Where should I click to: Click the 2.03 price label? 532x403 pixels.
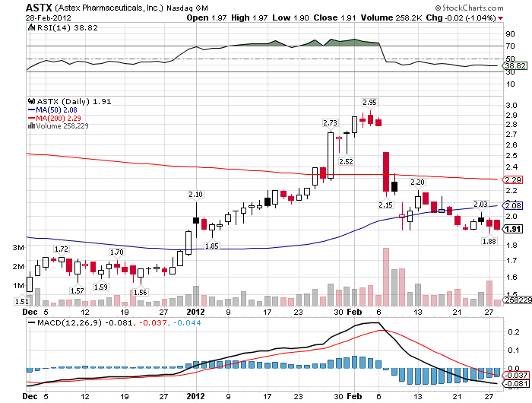click(x=480, y=204)
